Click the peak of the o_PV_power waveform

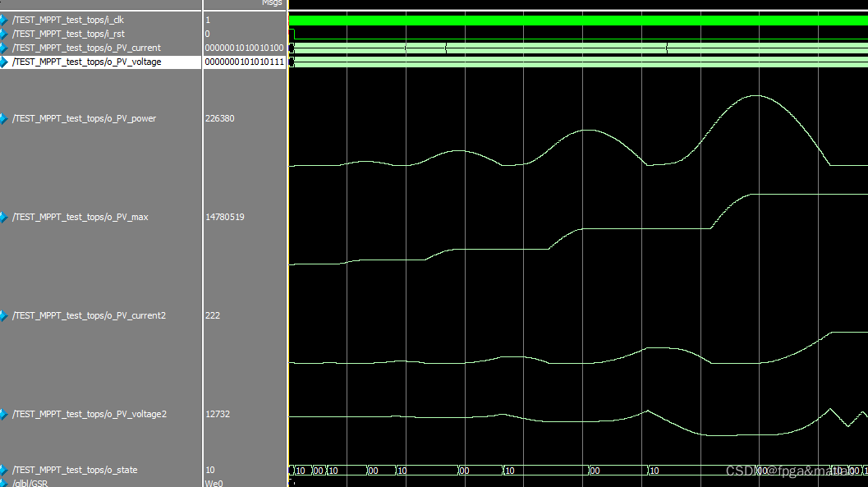click(x=756, y=96)
